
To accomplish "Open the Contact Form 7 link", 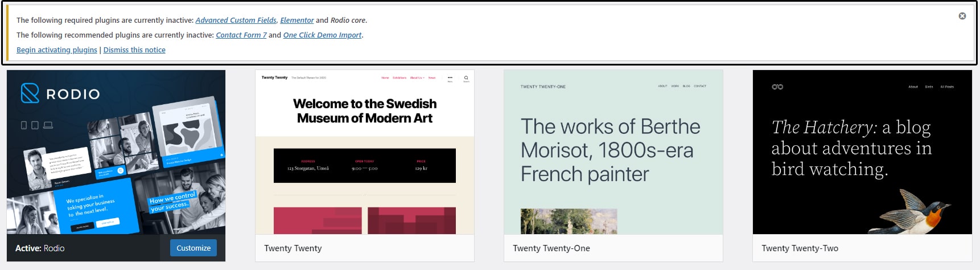I will [241, 35].
